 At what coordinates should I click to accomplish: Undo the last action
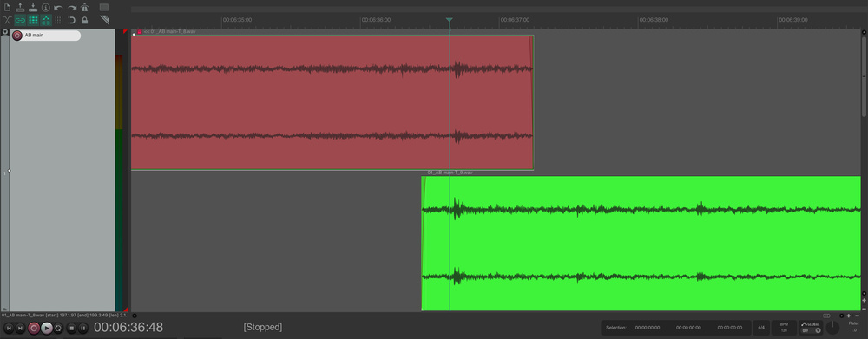pos(58,7)
